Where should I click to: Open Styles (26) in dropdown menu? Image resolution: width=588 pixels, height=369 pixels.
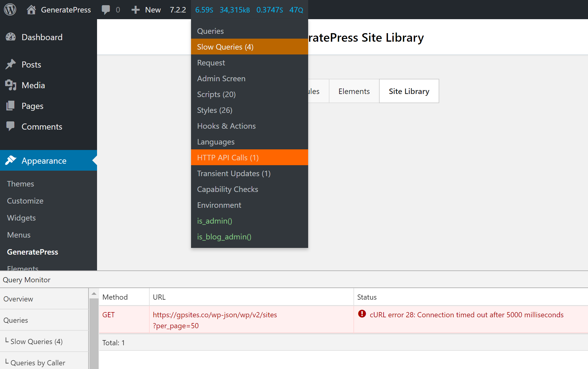click(x=249, y=110)
